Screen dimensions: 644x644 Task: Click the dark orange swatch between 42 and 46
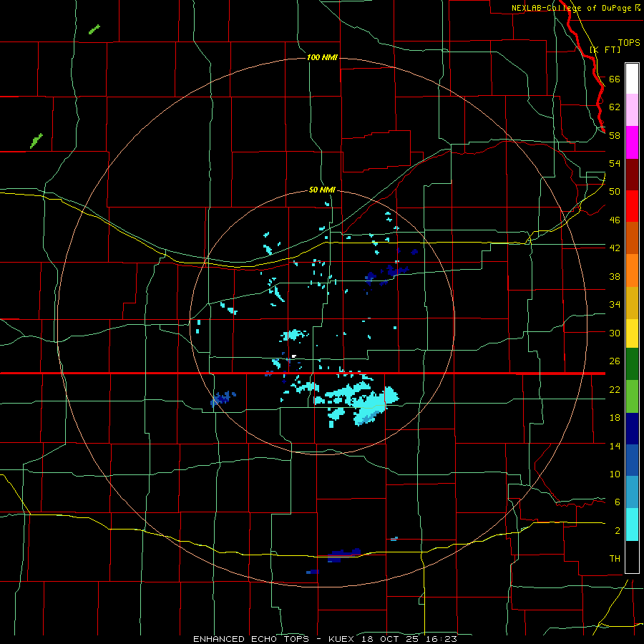coord(632,238)
